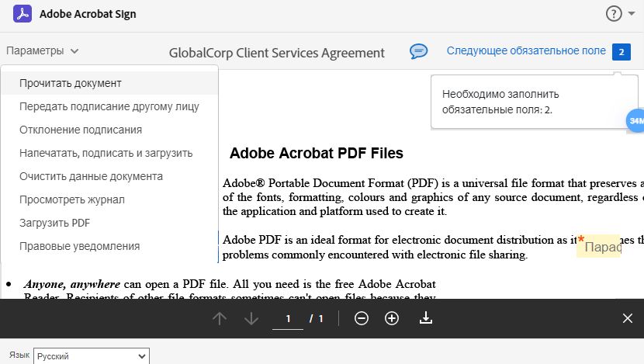Screen dimensions: 644x364
Task: Click the chat message bubble icon
Action: tap(419, 51)
